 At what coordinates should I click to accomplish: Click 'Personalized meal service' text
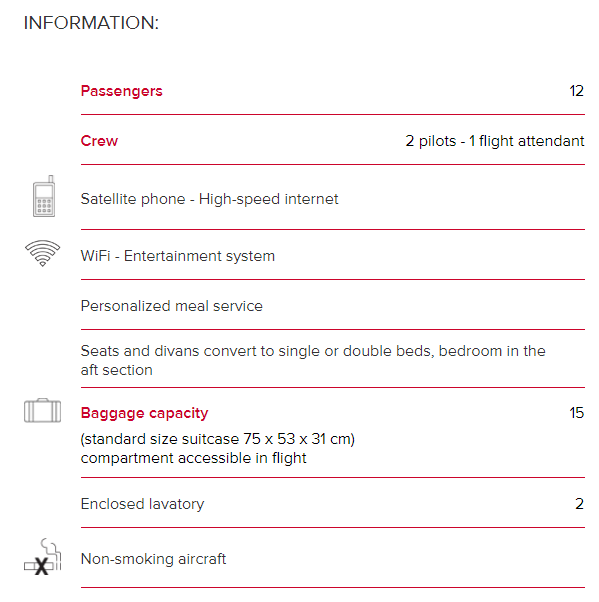(172, 306)
